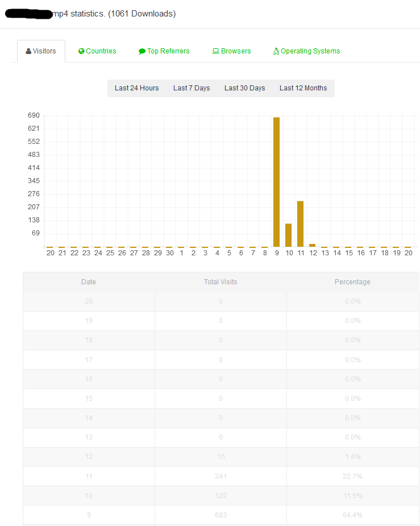Select the Last 30 Days range
The width and height of the screenshot is (420, 526).
coord(245,88)
